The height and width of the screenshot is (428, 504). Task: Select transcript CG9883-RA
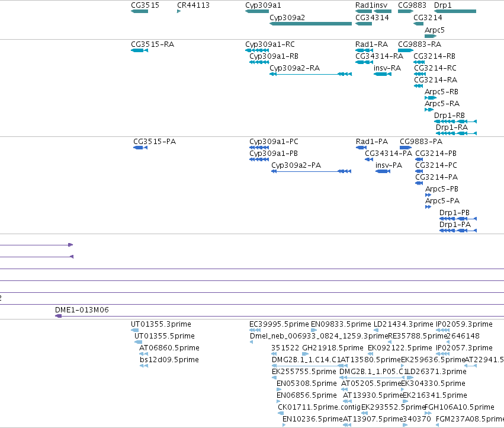pyautogui.click(x=419, y=44)
